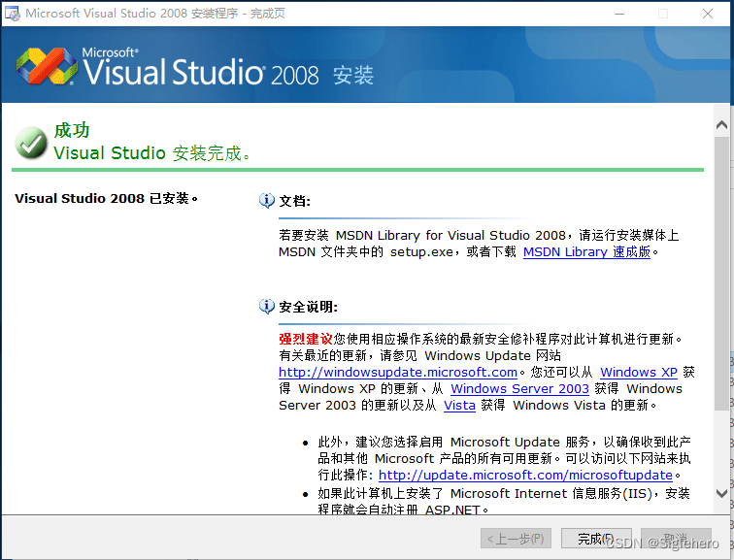Image resolution: width=734 pixels, height=560 pixels.
Task: Click the installer icon in the title bar
Action: coord(12,14)
